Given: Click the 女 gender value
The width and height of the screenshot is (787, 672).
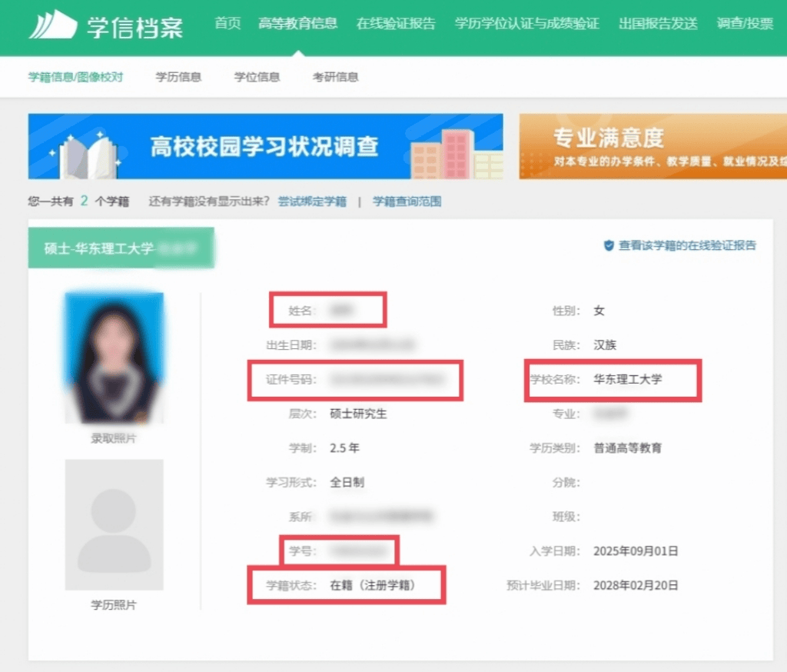Looking at the screenshot, I should (x=599, y=311).
